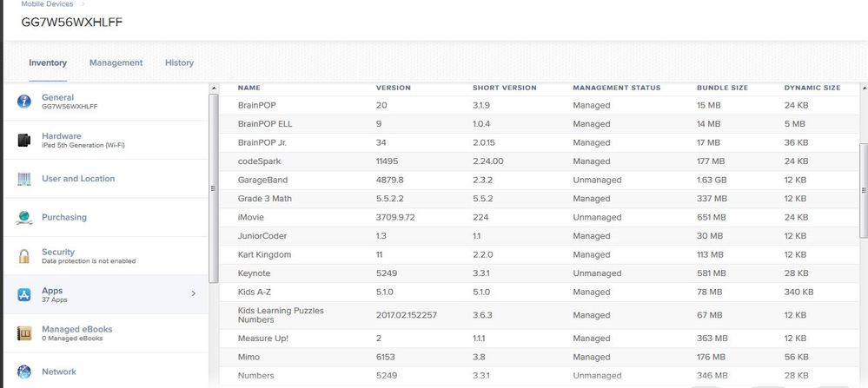Click iMovie's Unmanaged status cell
Viewport: 868px width, 388px height.
pos(597,217)
